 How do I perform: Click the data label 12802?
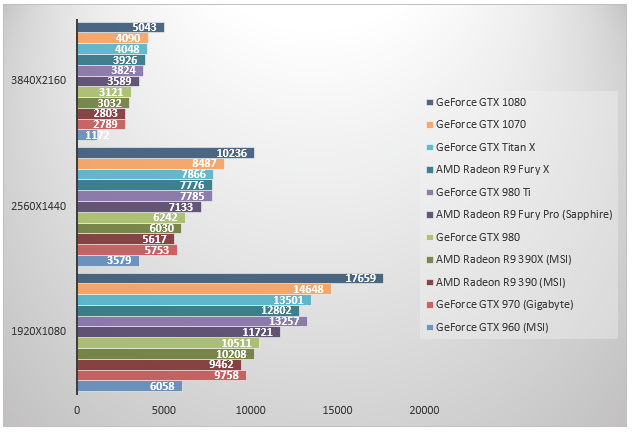276,310
